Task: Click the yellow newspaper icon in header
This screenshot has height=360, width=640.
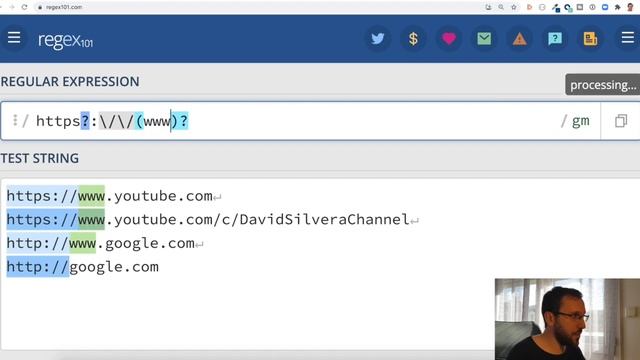Action: [591, 39]
